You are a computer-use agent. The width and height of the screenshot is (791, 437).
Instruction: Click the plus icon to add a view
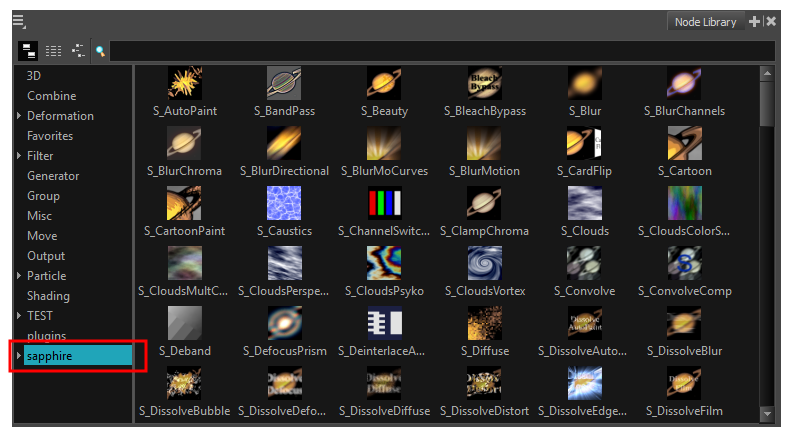coord(755,21)
